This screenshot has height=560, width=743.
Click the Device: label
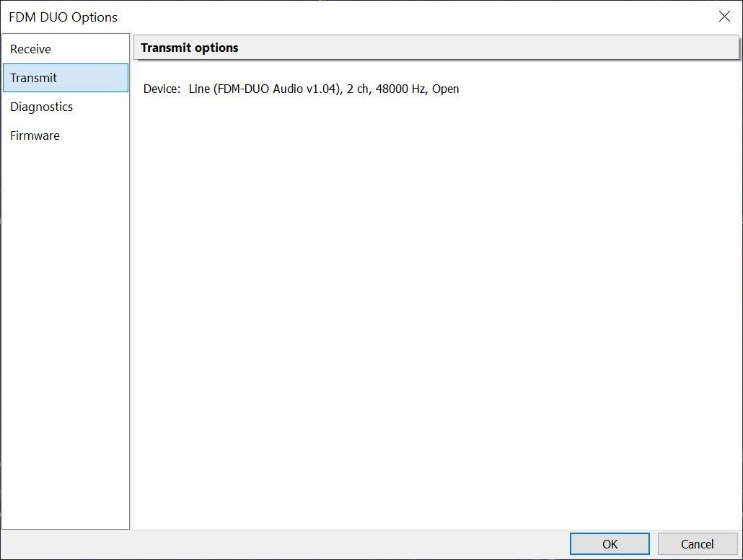coord(162,89)
